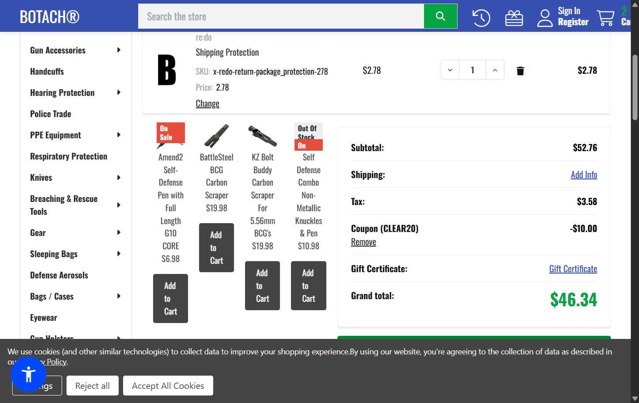Click Add Info for shipping

pyautogui.click(x=584, y=175)
